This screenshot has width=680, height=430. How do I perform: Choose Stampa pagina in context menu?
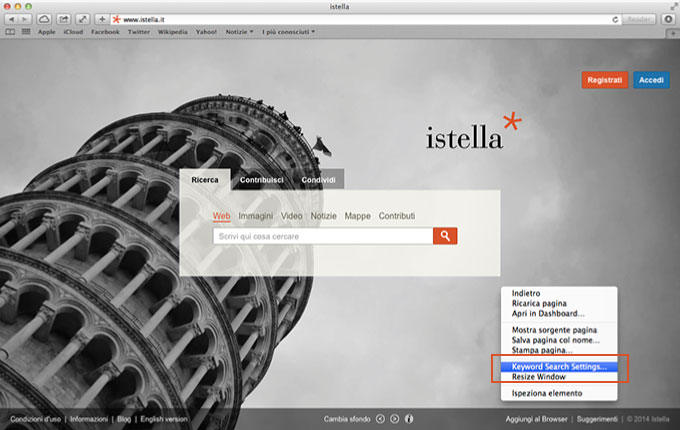[559, 350]
